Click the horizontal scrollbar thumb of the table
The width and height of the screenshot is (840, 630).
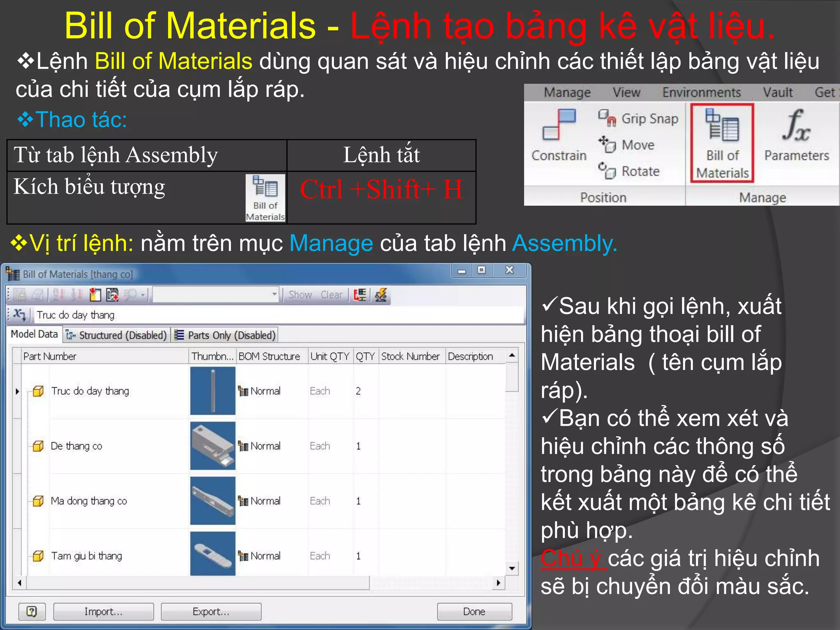198,583
